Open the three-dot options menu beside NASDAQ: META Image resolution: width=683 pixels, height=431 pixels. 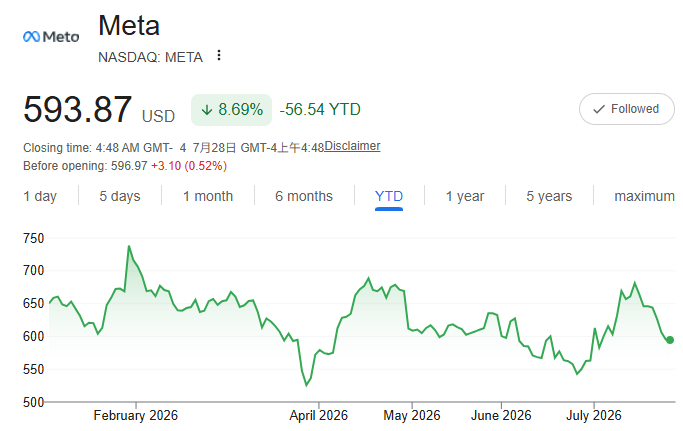219,56
